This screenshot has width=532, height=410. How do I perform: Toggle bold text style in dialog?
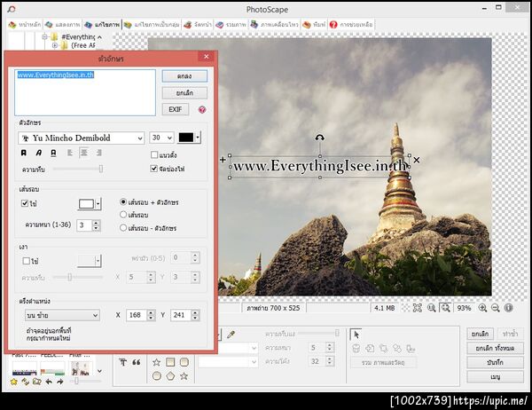(24, 153)
